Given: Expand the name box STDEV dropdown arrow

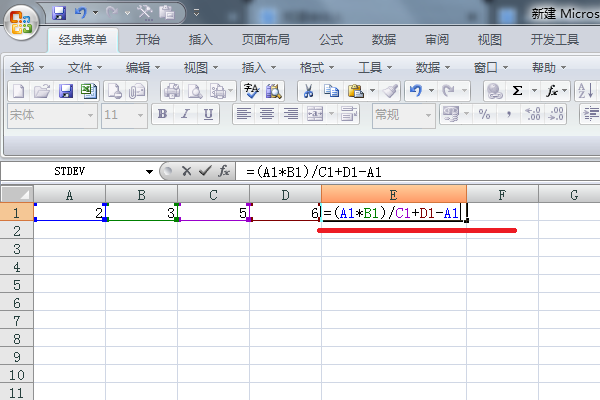Looking at the screenshot, I should [149, 171].
